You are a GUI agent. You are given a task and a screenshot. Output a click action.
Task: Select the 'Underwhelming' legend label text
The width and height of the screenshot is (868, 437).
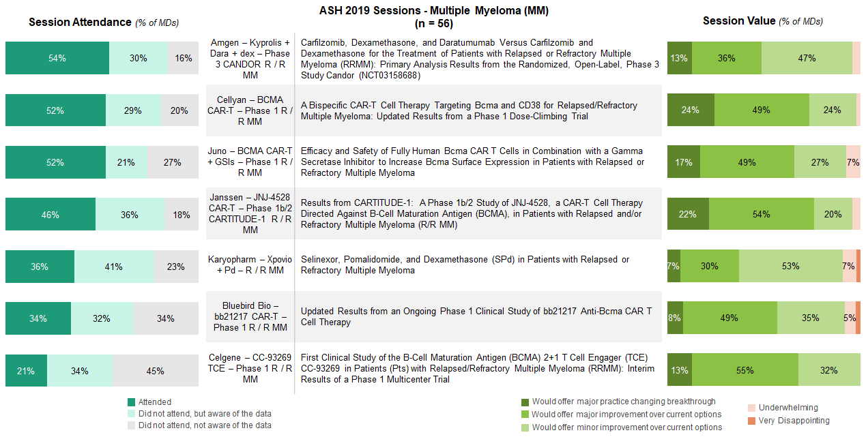[788, 408]
